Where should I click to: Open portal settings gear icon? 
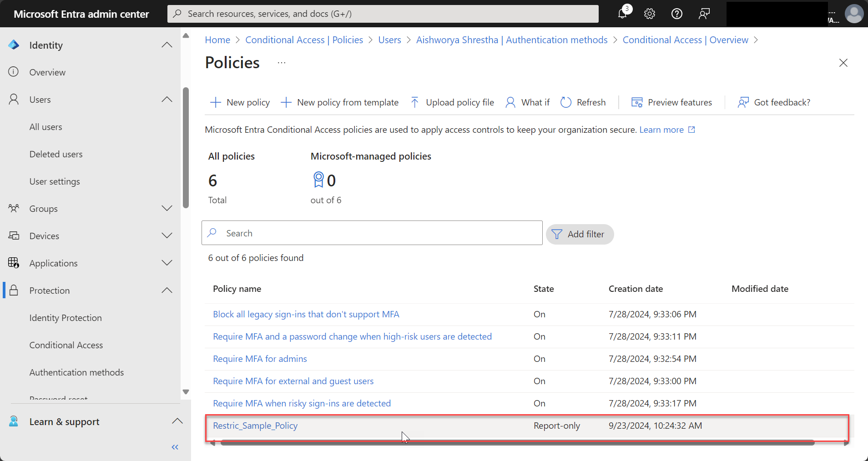tap(650, 14)
